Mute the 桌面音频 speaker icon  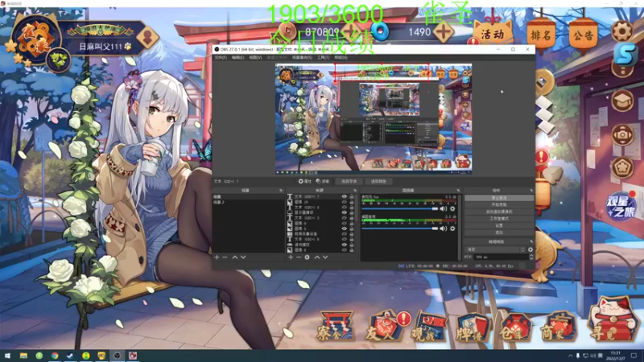[444, 228]
